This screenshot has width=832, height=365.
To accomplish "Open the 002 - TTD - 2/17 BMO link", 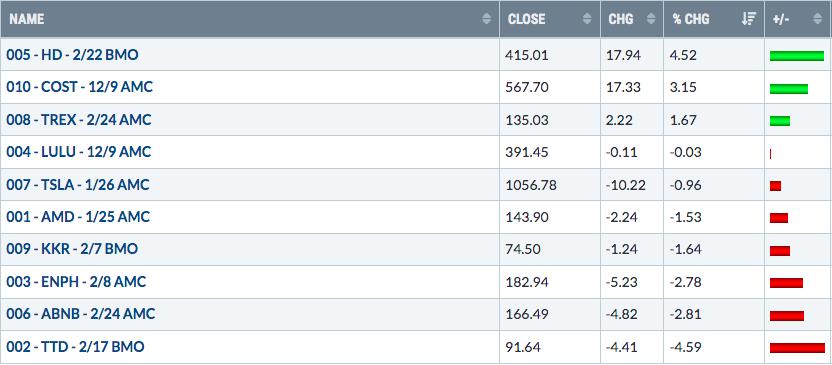I will coord(75,347).
